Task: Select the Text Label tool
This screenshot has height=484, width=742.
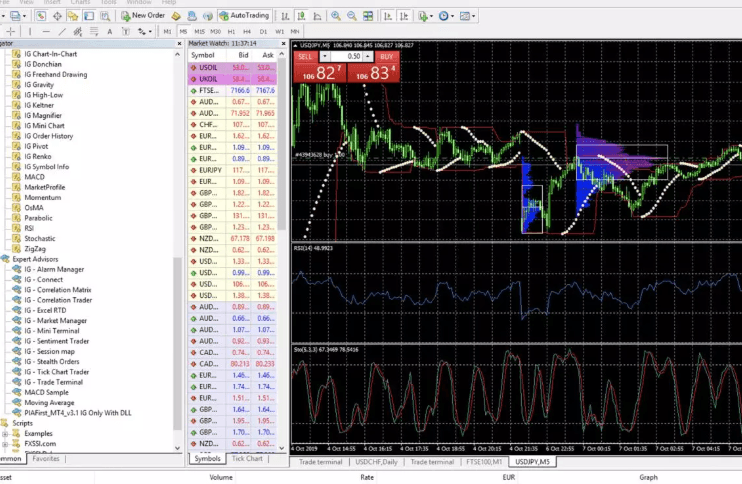Action: (x=126, y=32)
